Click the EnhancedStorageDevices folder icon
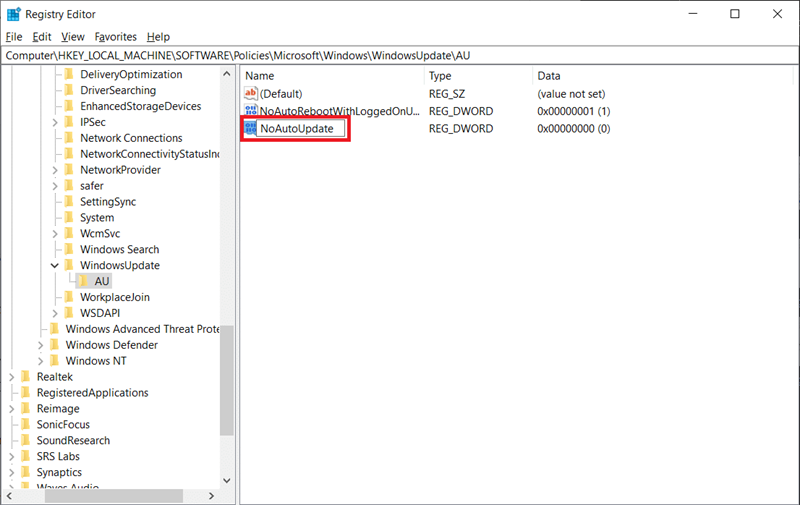801x506 pixels. (x=69, y=106)
